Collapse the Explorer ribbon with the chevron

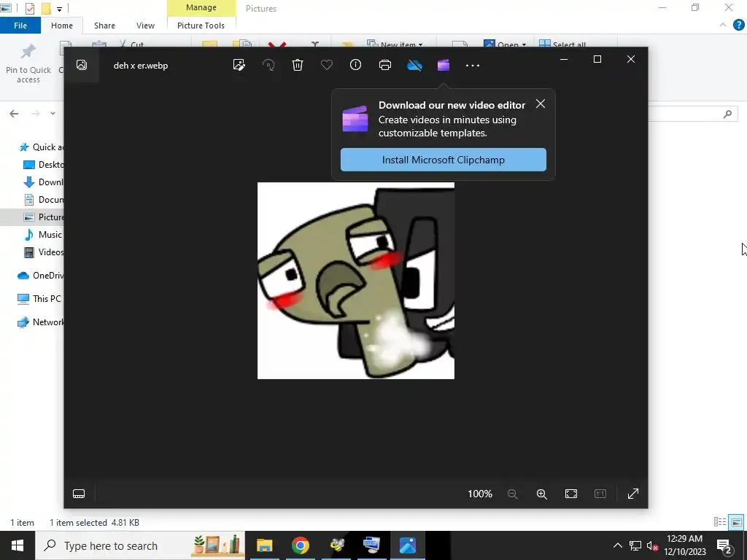click(x=723, y=25)
